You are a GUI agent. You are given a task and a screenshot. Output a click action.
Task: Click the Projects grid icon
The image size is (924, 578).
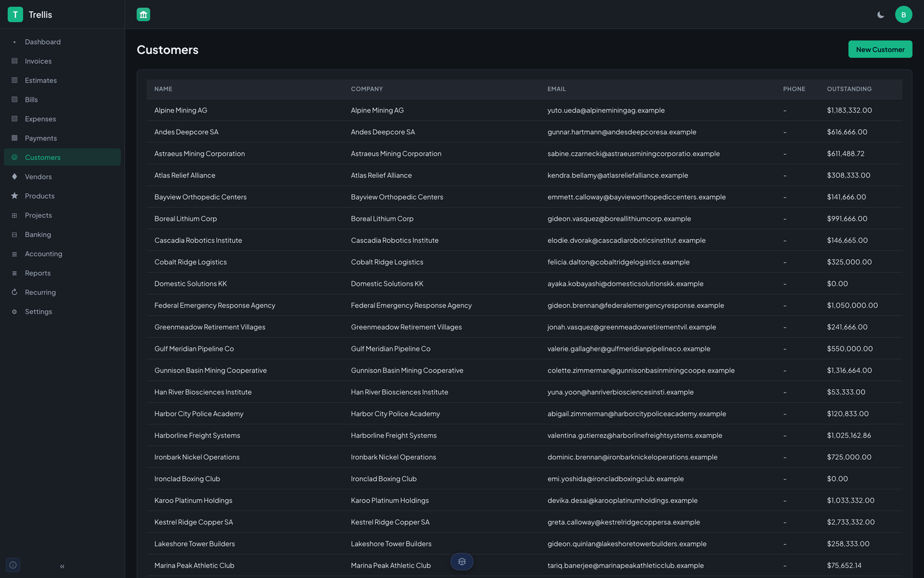(x=14, y=215)
